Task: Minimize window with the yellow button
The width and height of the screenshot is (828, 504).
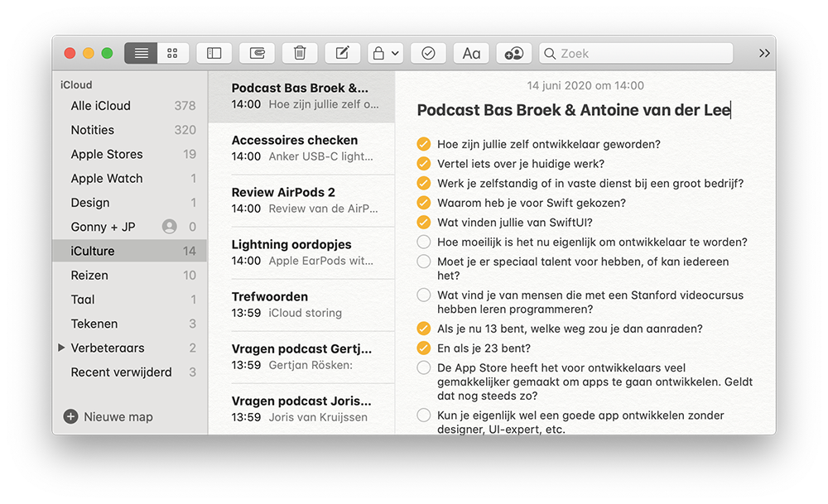Action: pos(89,53)
